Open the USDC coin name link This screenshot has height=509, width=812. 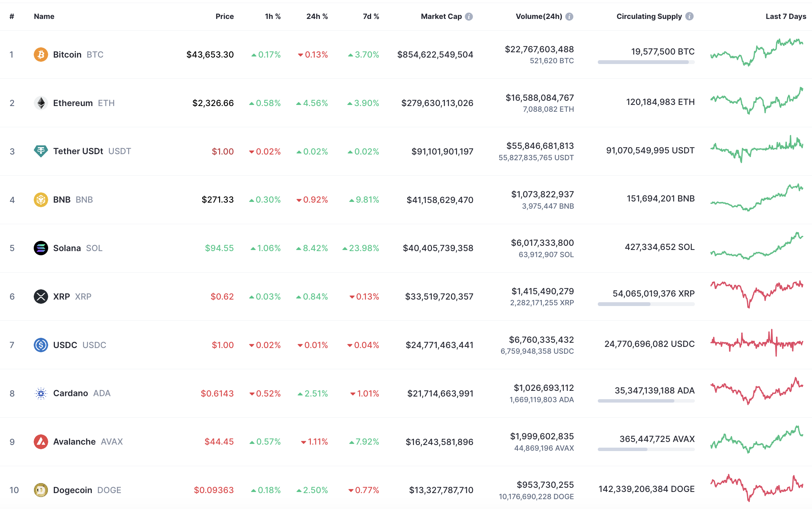[65, 345]
